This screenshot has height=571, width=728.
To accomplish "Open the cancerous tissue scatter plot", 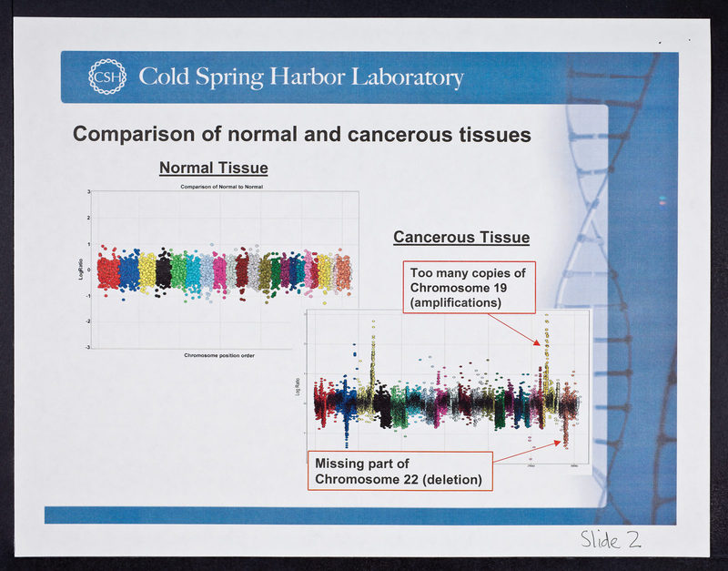I will (x=446, y=392).
